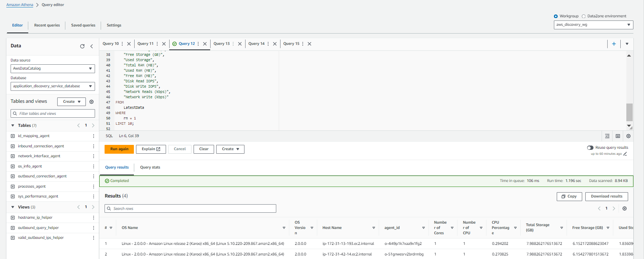Click Download results button
The width and height of the screenshot is (644, 259).
pyautogui.click(x=607, y=196)
